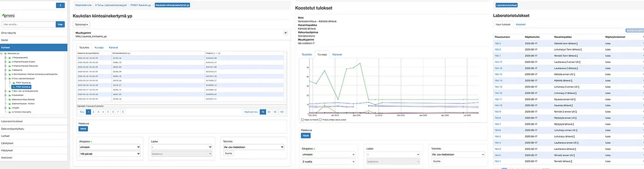Set rows per page to 25

tap(269, 112)
